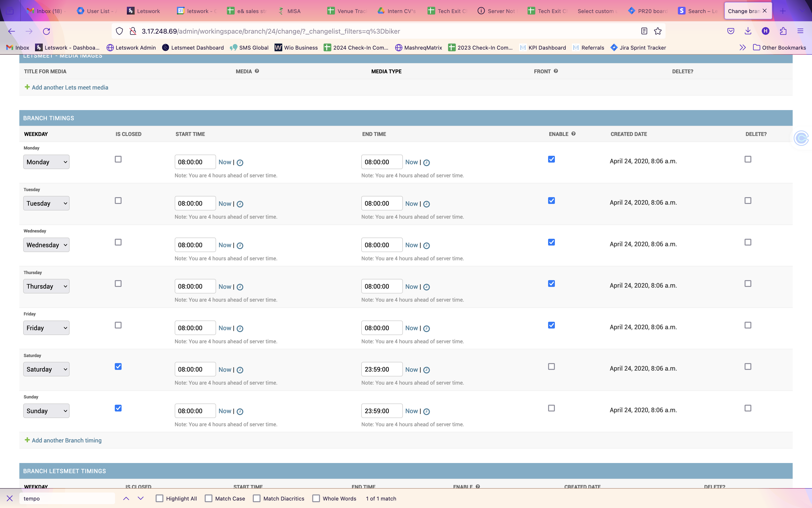
Task: Uncheck Monday Enable checkbox
Action: tap(551, 159)
